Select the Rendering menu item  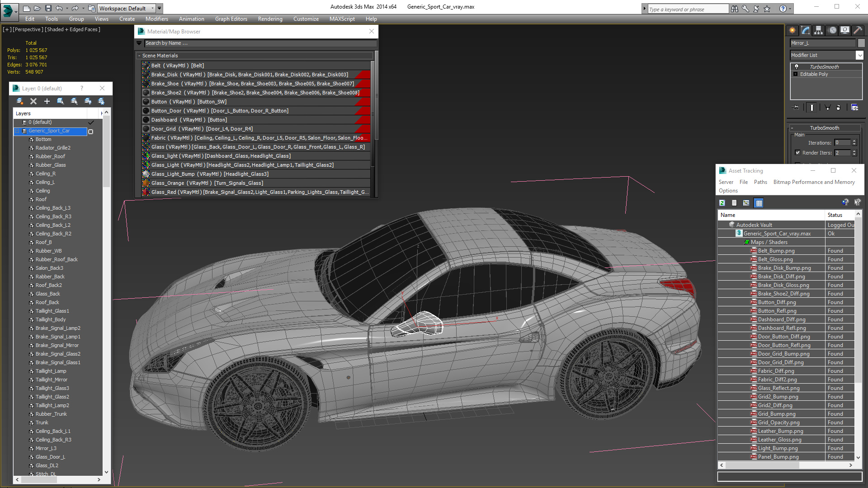pyautogui.click(x=270, y=19)
